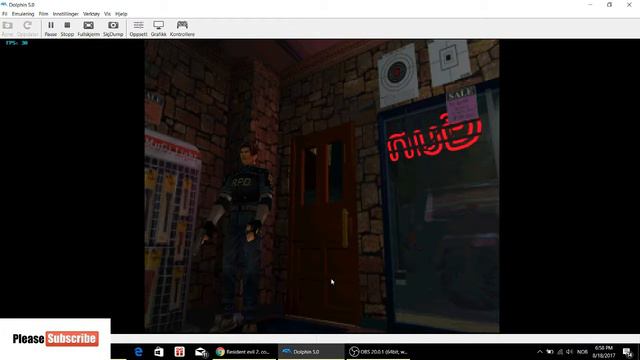The image size is (640, 360).
Task: Click the Oppdater refresh toolbar icon
Action: [27, 29]
